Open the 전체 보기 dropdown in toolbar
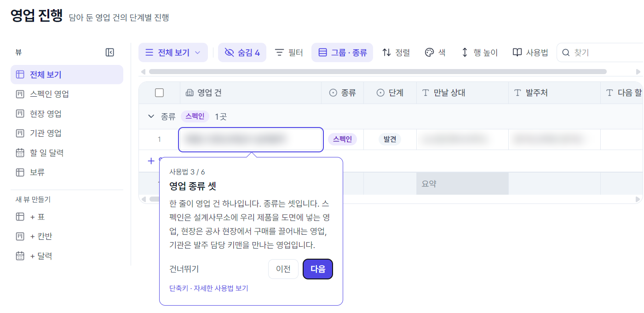Image resolution: width=644 pixels, height=313 pixels. pyautogui.click(x=173, y=52)
